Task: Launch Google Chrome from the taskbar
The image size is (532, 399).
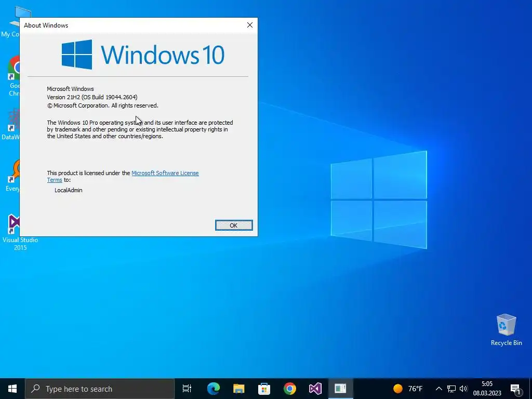Action: point(290,389)
